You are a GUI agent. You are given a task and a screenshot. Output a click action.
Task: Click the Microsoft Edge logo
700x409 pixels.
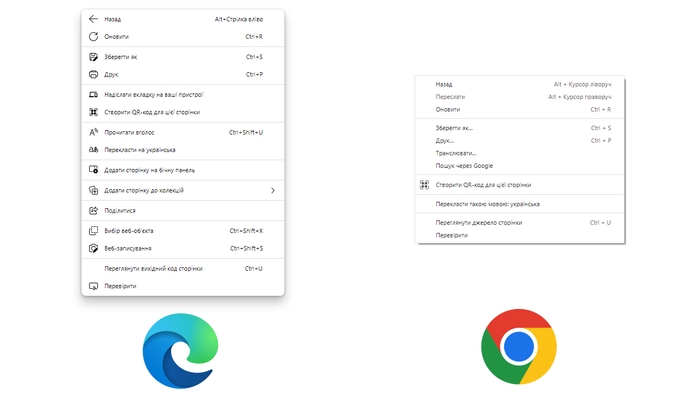[180, 351]
